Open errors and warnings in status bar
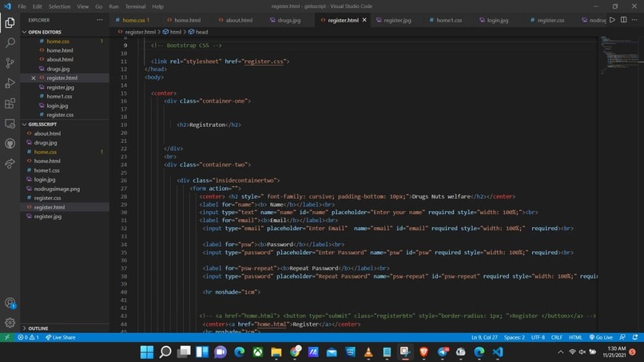 tap(28, 337)
